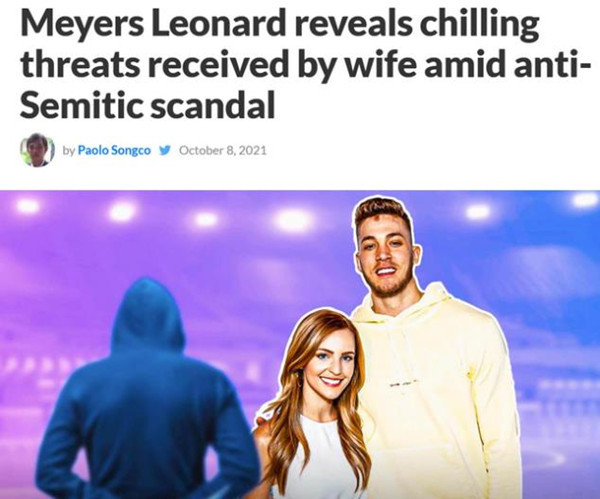Click the October 8, 2021 publish date
Image resolution: width=600 pixels, height=499 pixels.
pos(222,150)
